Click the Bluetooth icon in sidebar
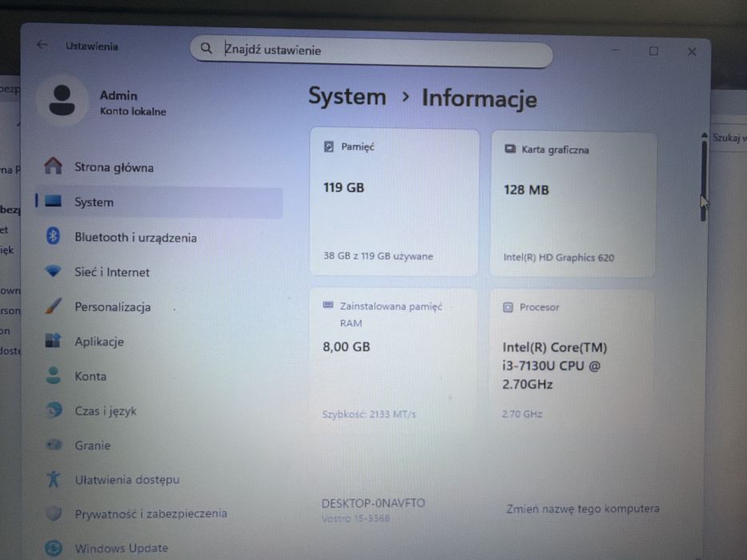The image size is (747, 560). [x=53, y=236]
